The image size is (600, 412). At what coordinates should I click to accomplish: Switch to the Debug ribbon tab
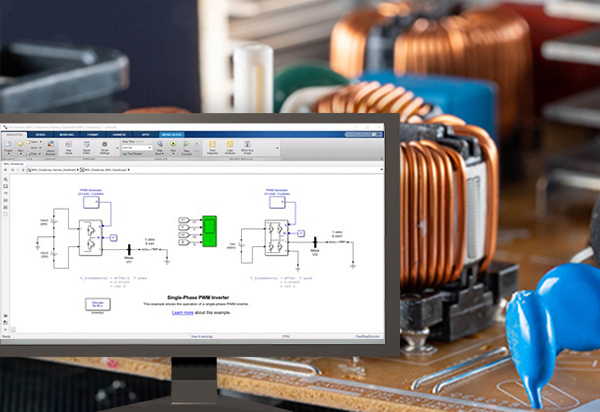pos(41,134)
